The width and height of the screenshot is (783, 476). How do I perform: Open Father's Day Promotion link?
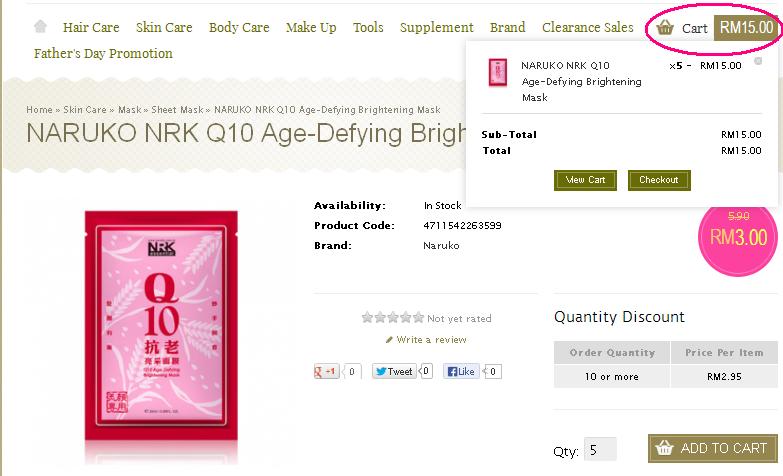pyautogui.click(x=103, y=54)
